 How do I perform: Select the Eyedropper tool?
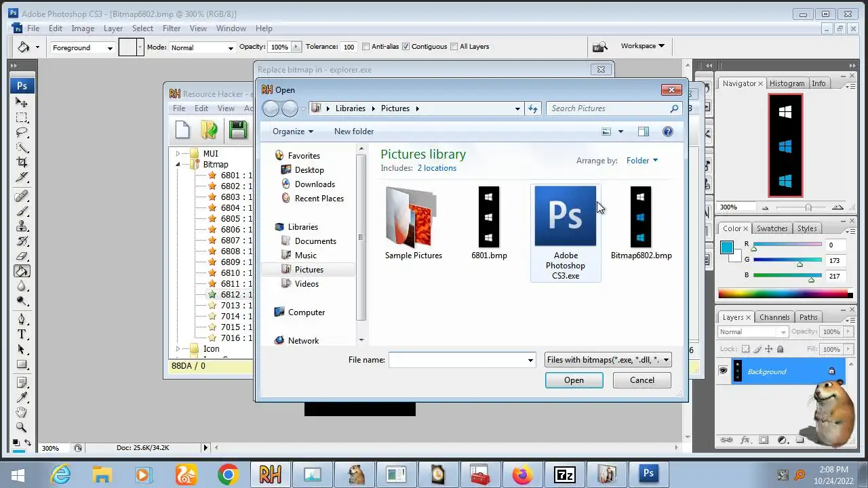tap(22, 398)
